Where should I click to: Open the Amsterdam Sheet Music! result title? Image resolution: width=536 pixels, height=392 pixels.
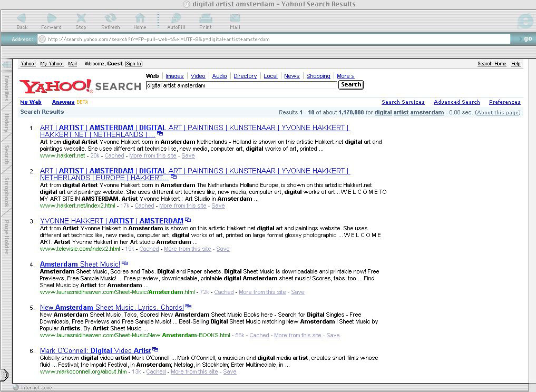[80, 264]
